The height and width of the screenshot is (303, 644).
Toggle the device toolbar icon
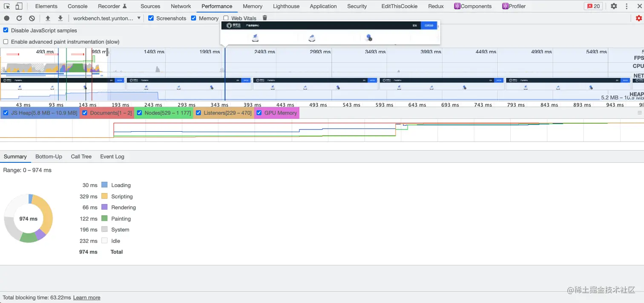[19, 6]
